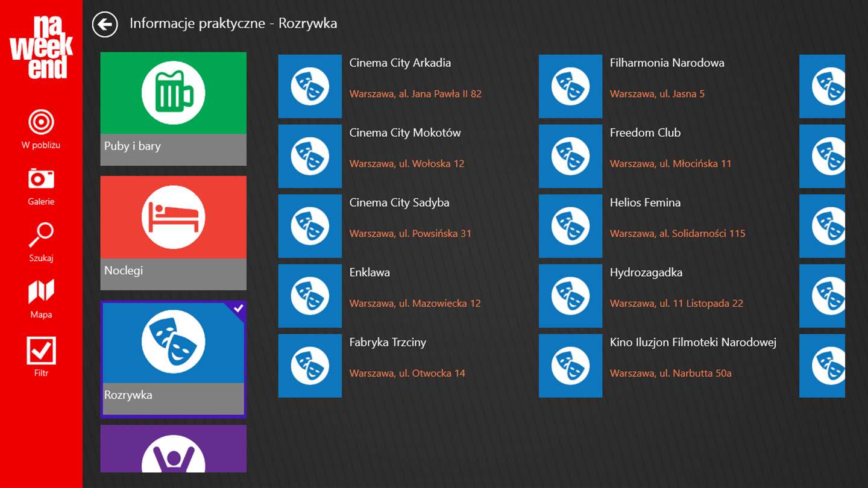Open the Cinema City Arkadia title

(x=400, y=63)
